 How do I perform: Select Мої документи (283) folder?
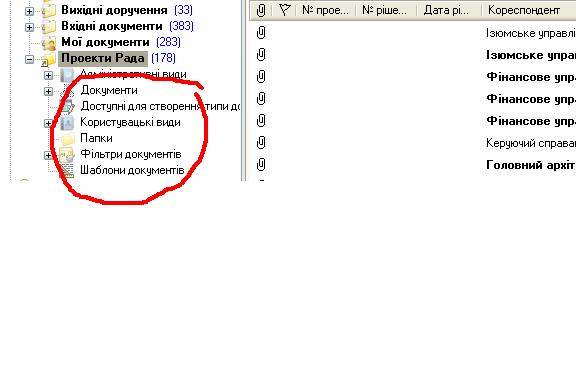pos(120,42)
